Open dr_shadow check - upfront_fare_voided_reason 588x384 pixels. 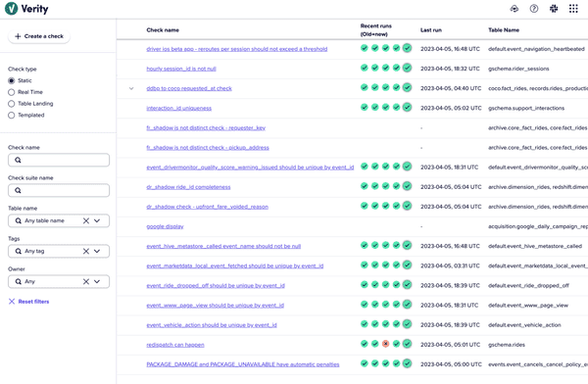pos(207,207)
